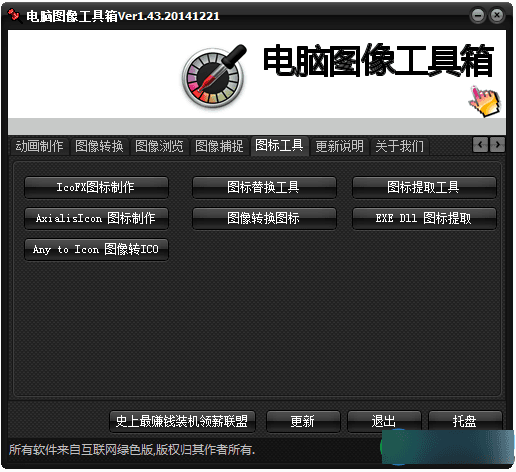Click the 电脑图像工具箱 banner title
The image size is (516, 472).
click(x=378, y=61)
